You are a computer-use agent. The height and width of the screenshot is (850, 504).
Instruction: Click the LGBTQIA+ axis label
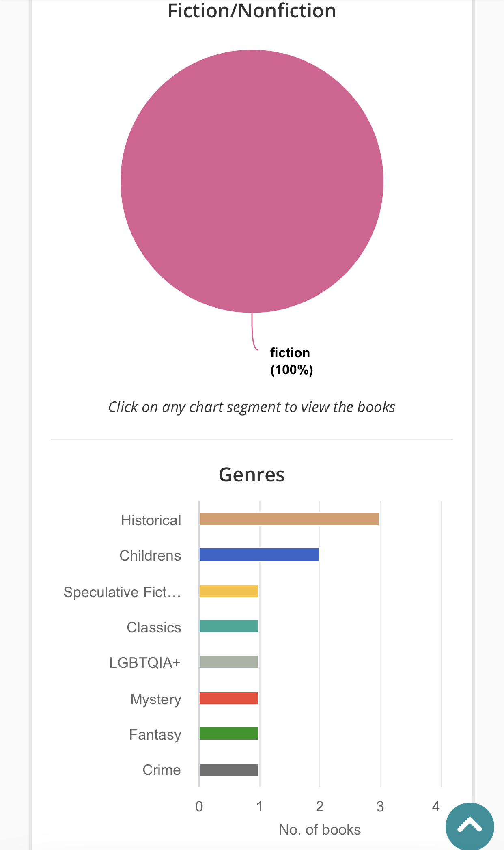(x=145, y=663)
